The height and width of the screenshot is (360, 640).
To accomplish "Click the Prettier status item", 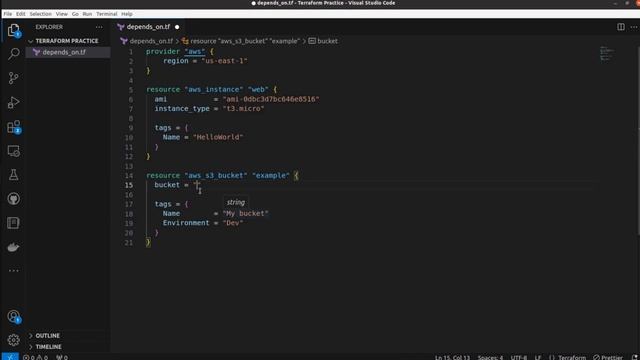I will 608,358.
